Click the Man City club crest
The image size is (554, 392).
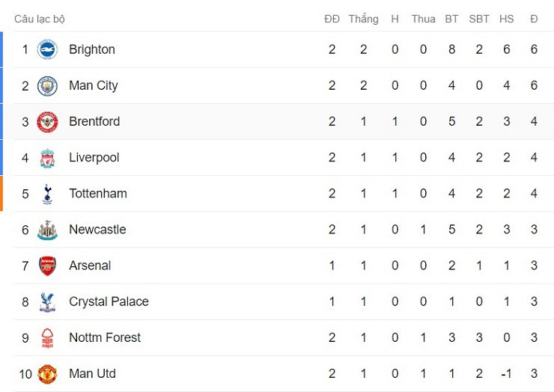tap(47, 85)
